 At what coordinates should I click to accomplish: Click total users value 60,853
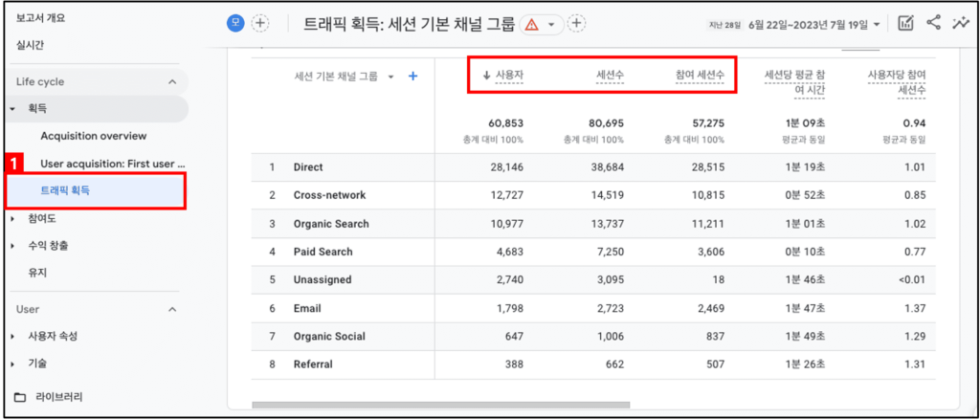pyautogui.click(x=505, y=123)
